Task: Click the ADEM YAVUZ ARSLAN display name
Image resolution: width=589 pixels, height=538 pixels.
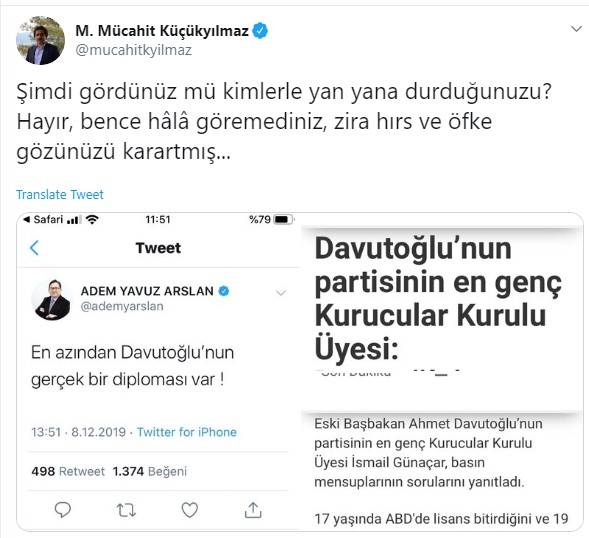Action: click(x=147, y=291)
